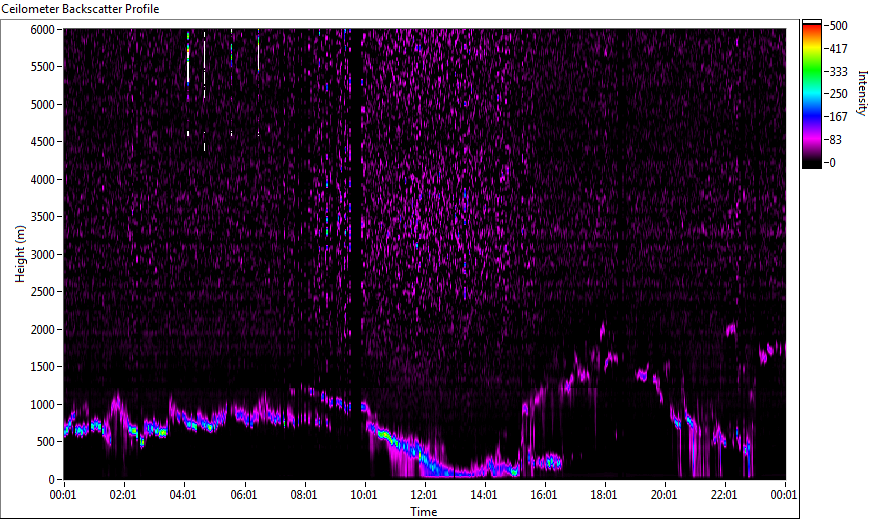Click the 500 intensity scale value
The image size is (872, 519).
coord(839,26)
